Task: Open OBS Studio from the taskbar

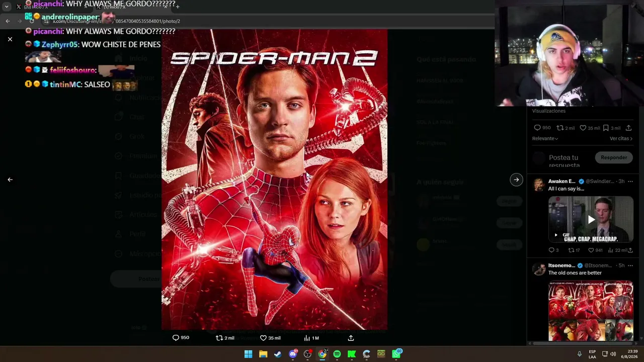Action: click(x=307, y=354)
